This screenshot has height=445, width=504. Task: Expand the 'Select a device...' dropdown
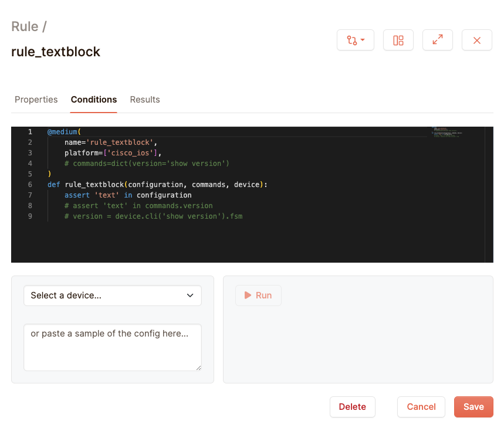(x=112, y=295)
